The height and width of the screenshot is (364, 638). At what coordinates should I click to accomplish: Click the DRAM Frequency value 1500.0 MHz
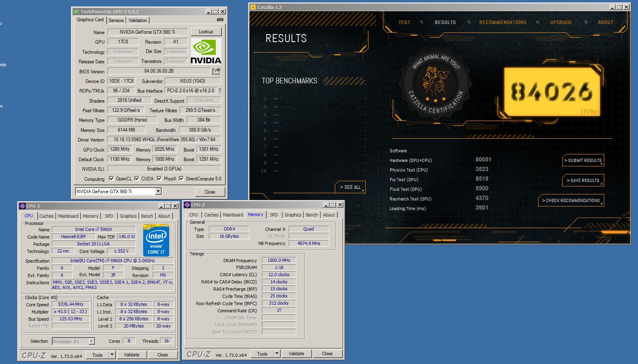[x=279, y=261]
